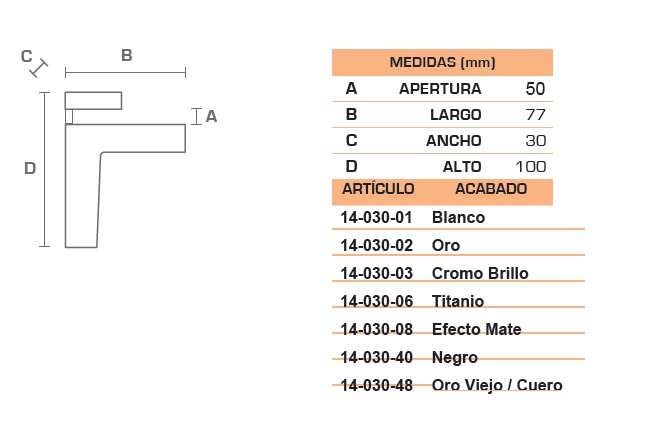Click the bracket's upper clamp piece drawing

(x=93, y=101)
